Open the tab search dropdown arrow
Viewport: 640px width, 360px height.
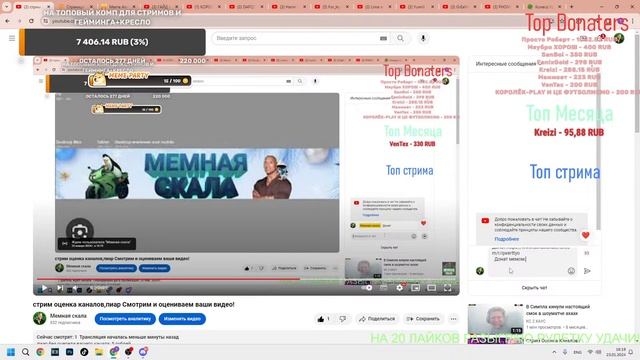(6, 7)
